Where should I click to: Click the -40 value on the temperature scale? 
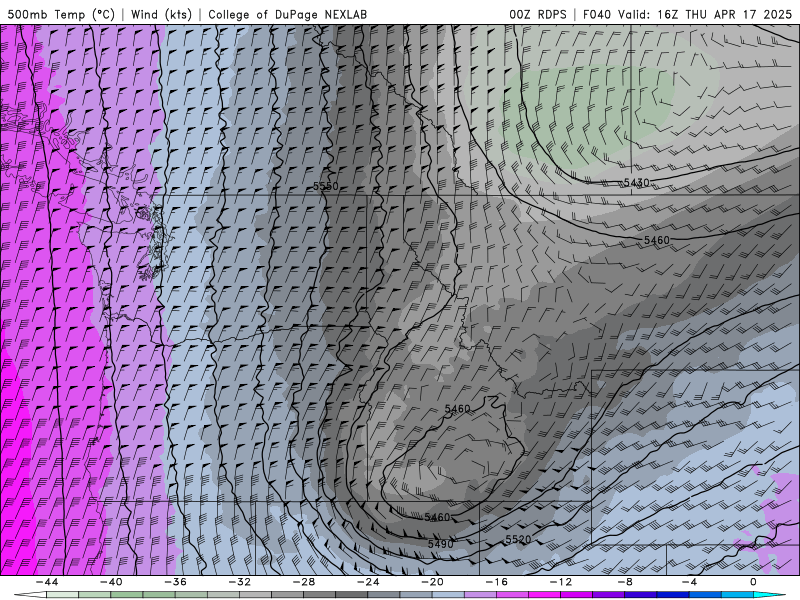click(x=111, y=582)
